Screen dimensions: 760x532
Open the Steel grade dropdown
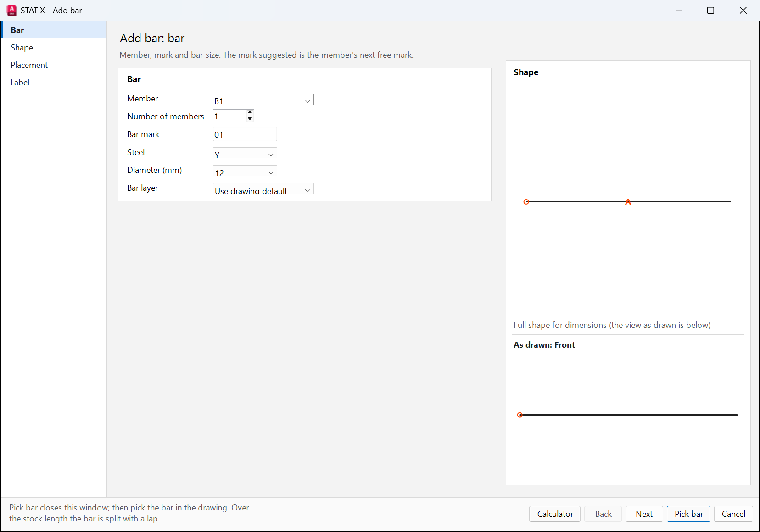pyautogui.click(x=245, y=153)
